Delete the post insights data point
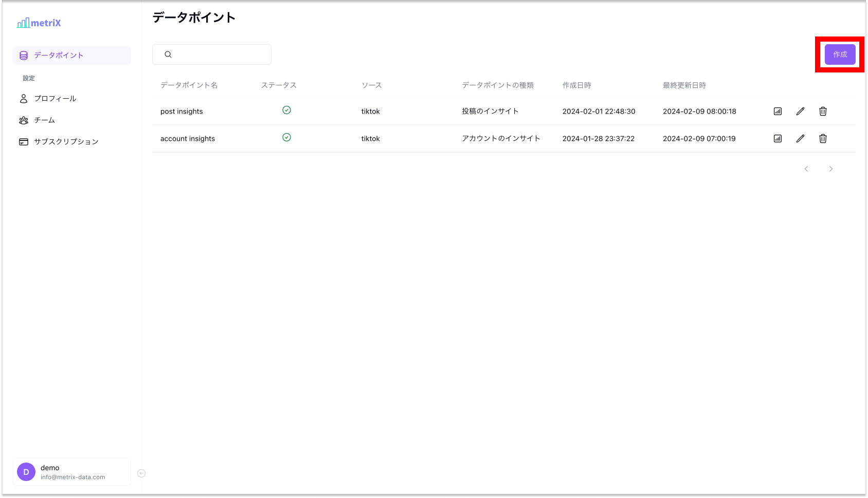 (823, 112)
